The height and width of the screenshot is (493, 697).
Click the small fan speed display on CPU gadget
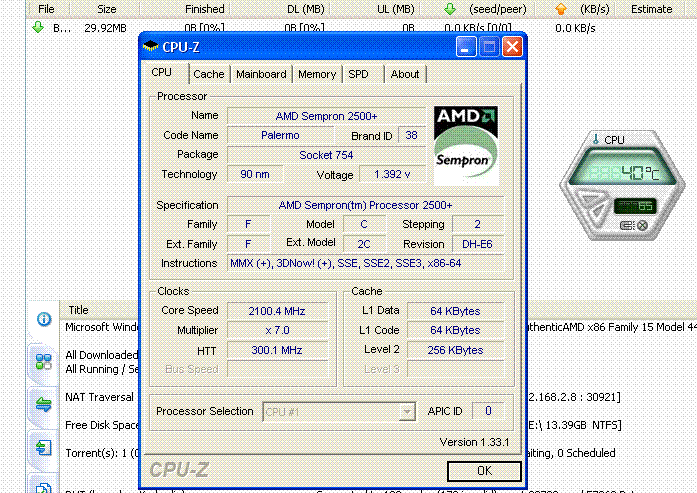(635, 206)
